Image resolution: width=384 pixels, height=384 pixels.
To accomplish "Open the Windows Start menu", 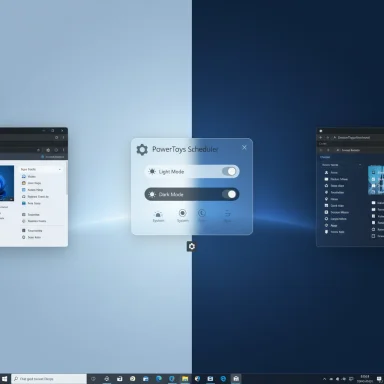I will 4,379.
